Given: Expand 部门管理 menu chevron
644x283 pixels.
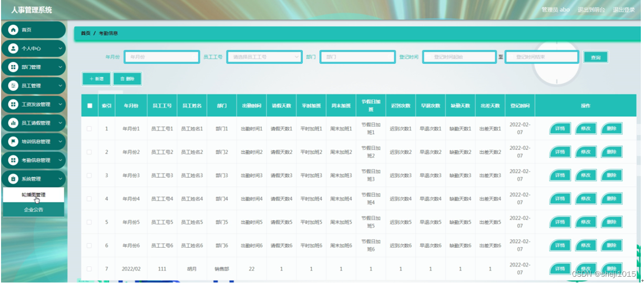Looking at the screenshot, I should click(x=60, y=67).
